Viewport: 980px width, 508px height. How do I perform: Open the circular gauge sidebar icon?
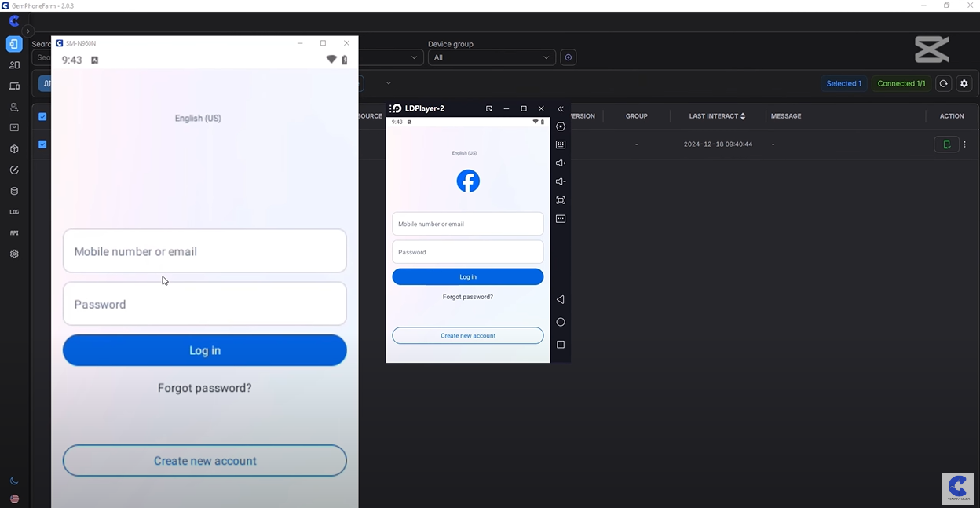pyautogui.click(x=14, y=170)
